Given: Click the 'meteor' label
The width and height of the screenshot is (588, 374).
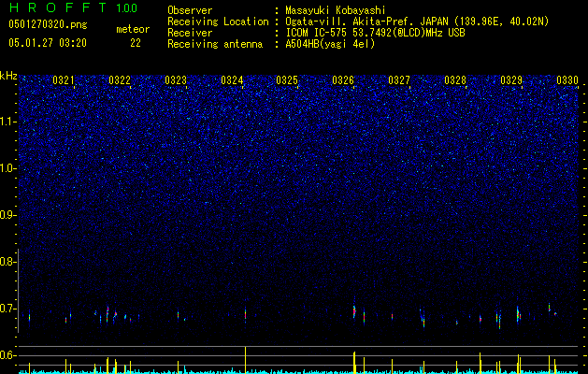Looking at the screenshot, I should pos(133,29).
